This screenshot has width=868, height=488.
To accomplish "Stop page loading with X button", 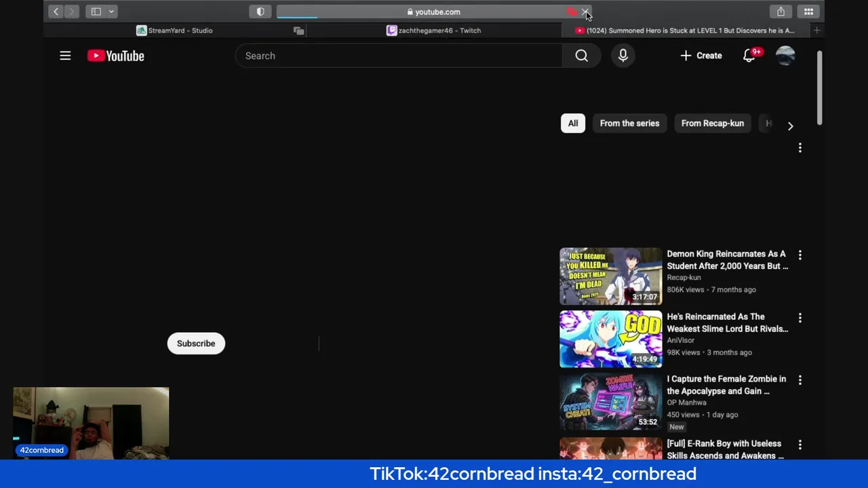I will 585,12.
